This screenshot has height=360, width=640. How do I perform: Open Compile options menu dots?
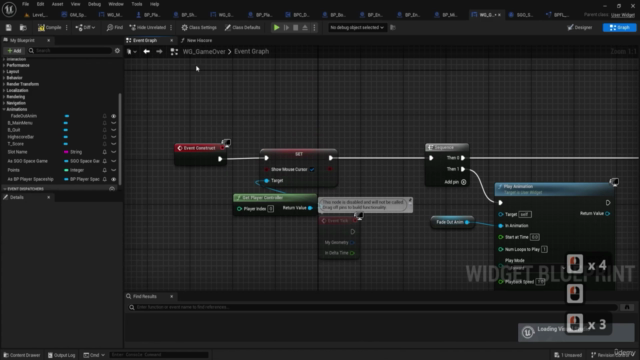pos(67,27)
